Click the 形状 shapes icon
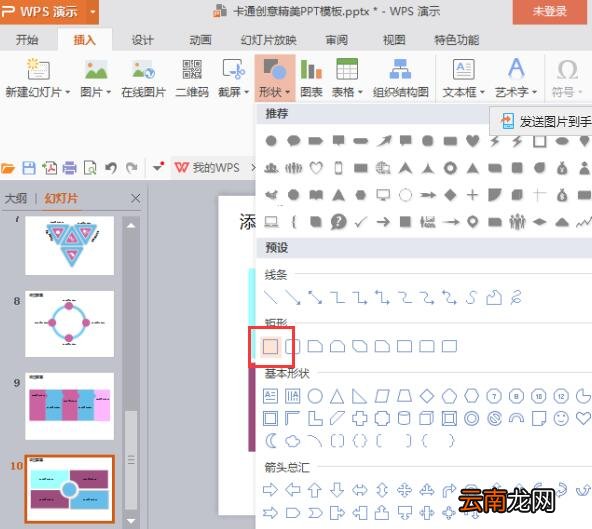This screenshot has width=592, height=529. point(274,69)
